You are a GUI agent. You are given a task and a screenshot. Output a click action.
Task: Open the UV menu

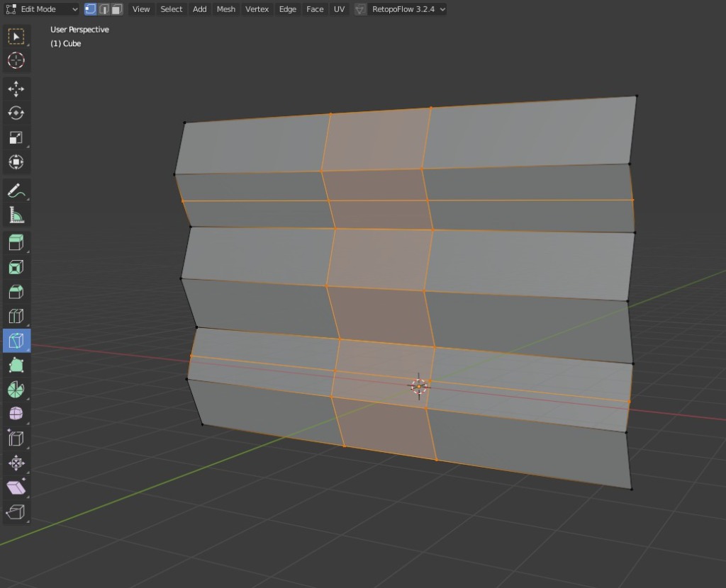(x=339, y=9)
